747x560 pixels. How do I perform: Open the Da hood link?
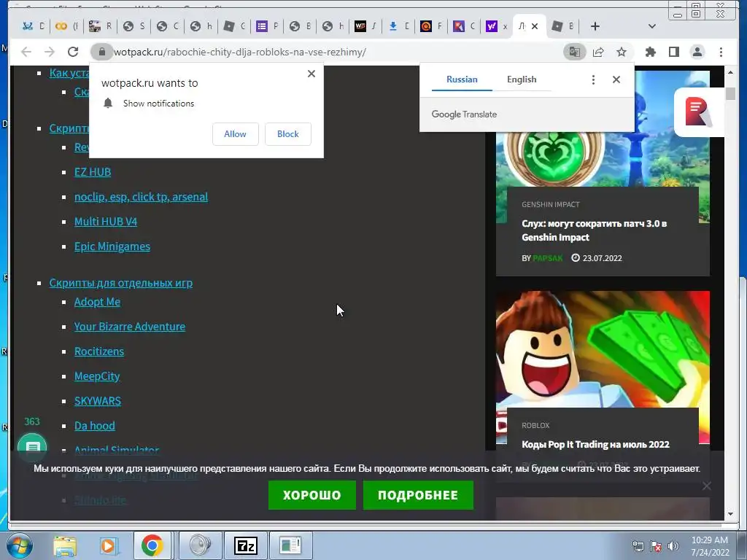pyautogui.click(x=94, y=426)
